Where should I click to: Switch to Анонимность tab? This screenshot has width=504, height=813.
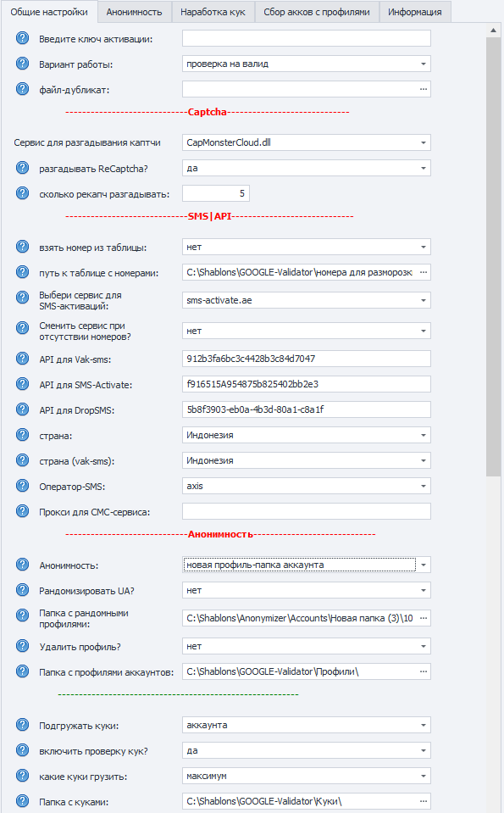(x=134, y=12)
